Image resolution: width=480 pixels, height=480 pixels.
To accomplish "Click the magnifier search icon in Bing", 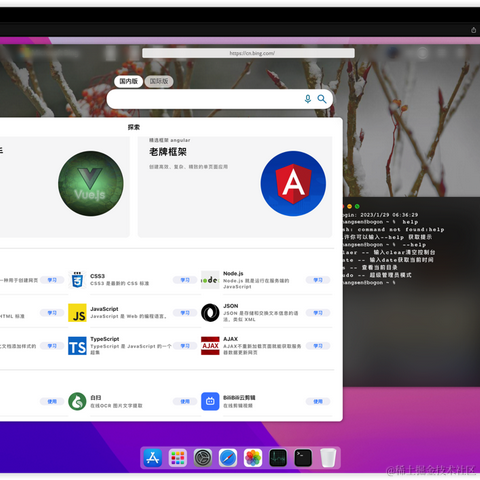I will 322,99.
